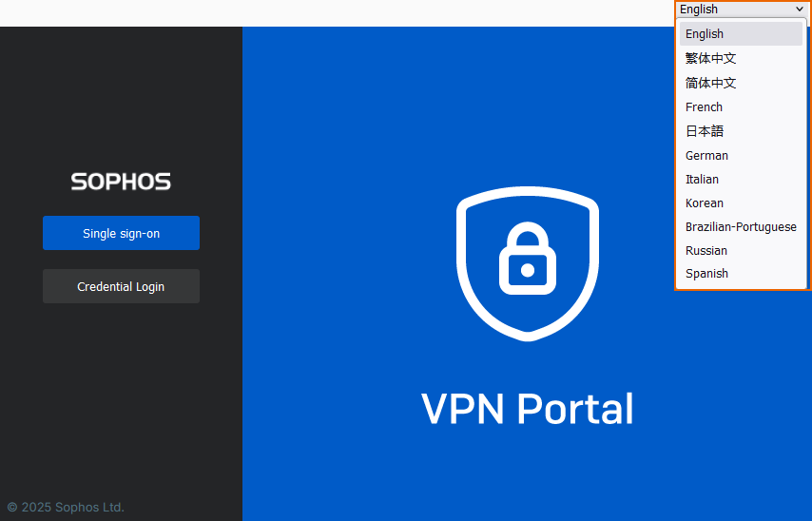Screen dimensions: 812x521
Task: Click the language dropdown chevron arrow
Action: 799,10
